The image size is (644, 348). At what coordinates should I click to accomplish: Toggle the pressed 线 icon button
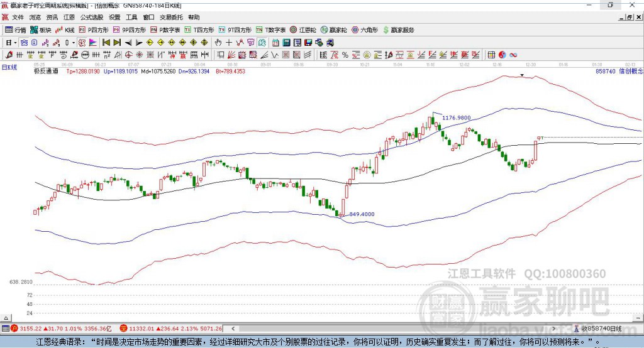tap(262, 43)
